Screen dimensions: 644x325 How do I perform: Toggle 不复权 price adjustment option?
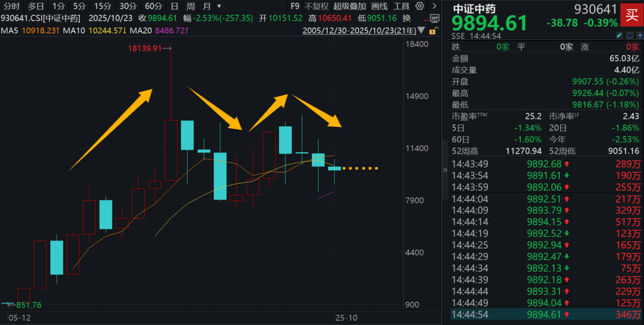[316, 6]
